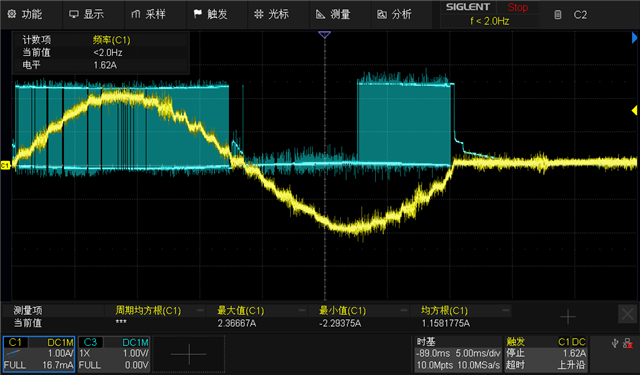
Task: Open the 采样 (Acquire) menu
Action: point(148,14)
